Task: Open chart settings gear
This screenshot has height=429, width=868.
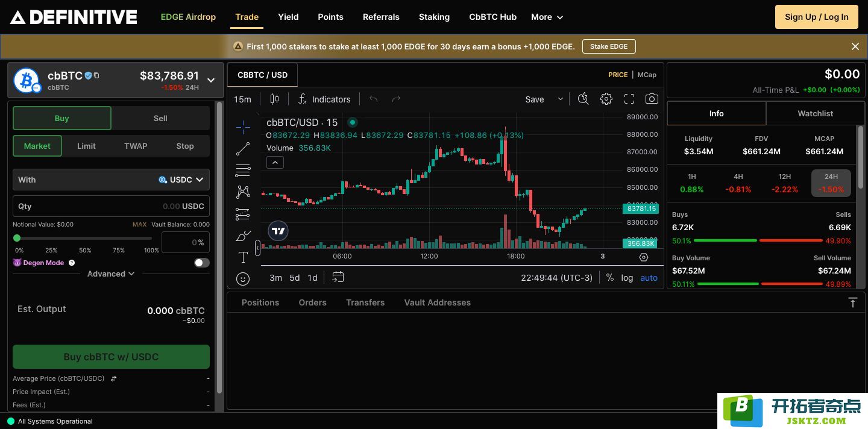Action: (x=606, y=99)
